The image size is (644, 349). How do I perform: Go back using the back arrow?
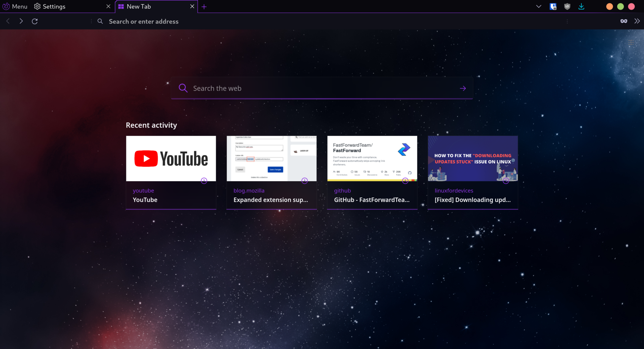tap(8, 21)
